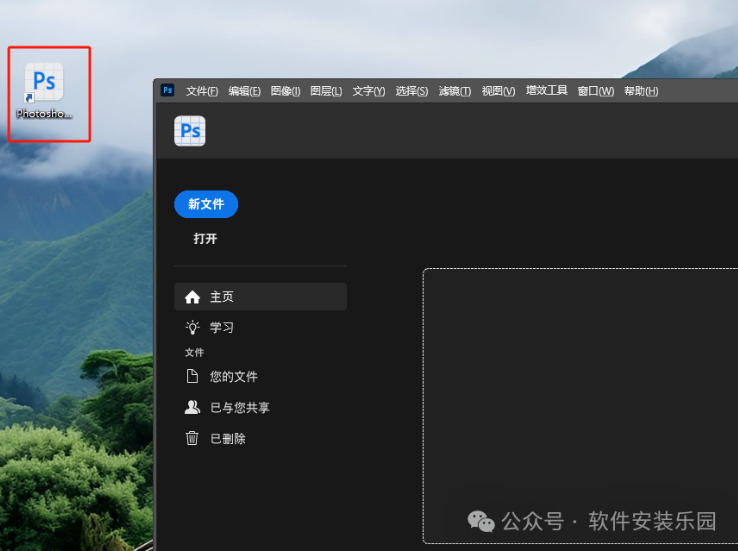The height and width of the screenshot is (551, 738).
Task: Open the 文字(Y) menu
Action: (368, 91)
